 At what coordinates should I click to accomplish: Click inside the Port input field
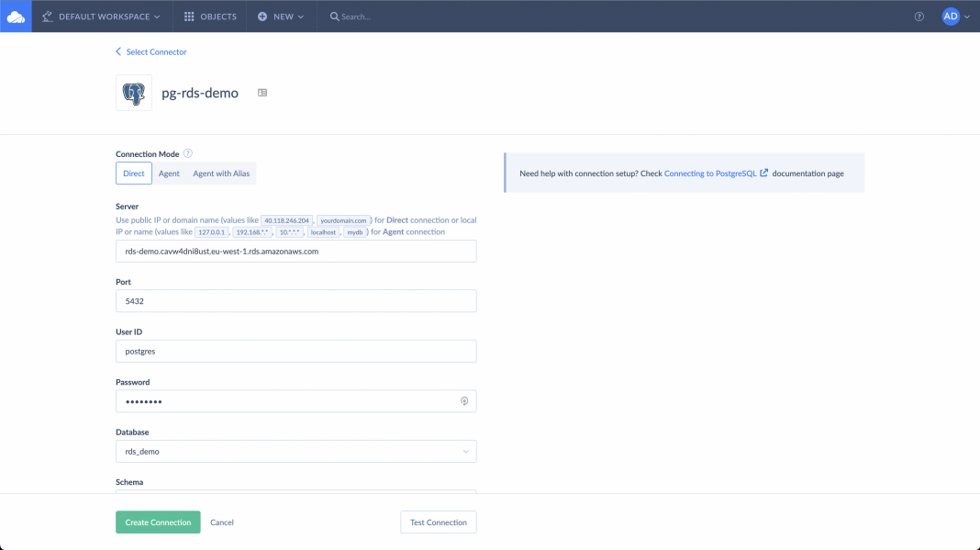295,300
